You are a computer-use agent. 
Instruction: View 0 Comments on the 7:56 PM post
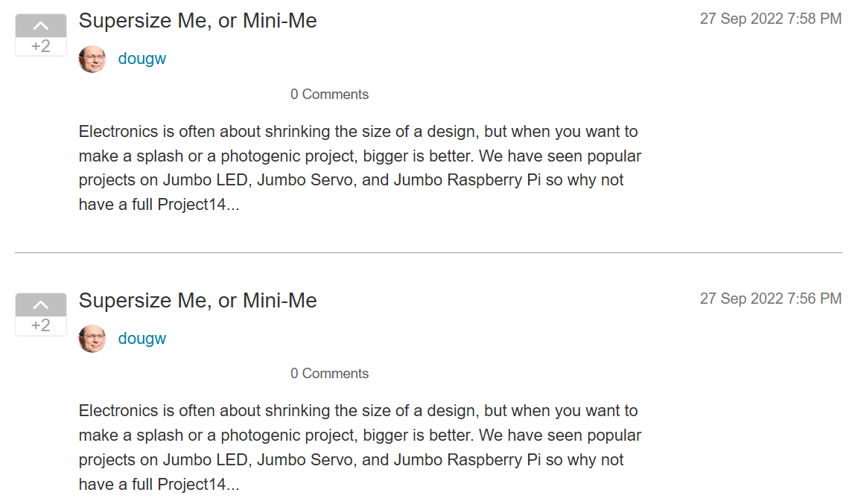click(x=329, y=374)
